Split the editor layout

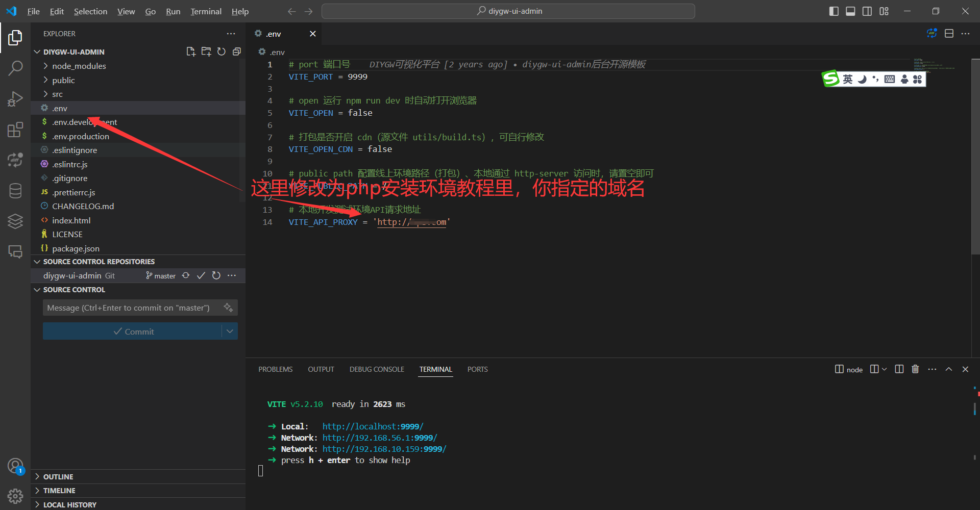(x=949, y=34)
